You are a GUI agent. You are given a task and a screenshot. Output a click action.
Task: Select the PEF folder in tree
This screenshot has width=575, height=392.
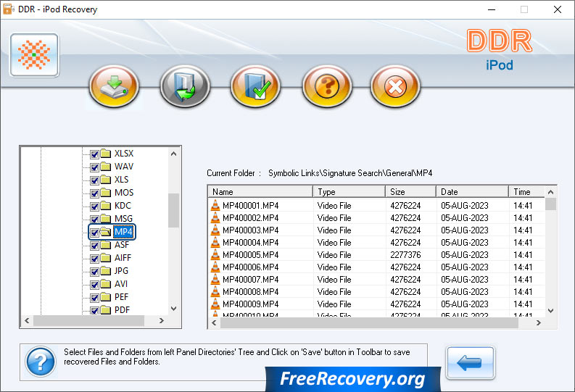click(121, 297)
